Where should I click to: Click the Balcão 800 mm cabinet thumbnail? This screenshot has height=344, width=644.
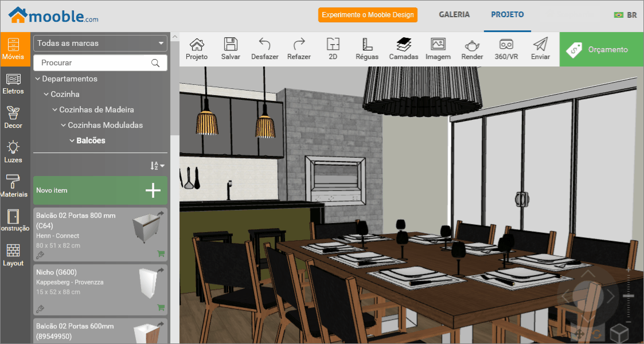[x=146, y=229]
